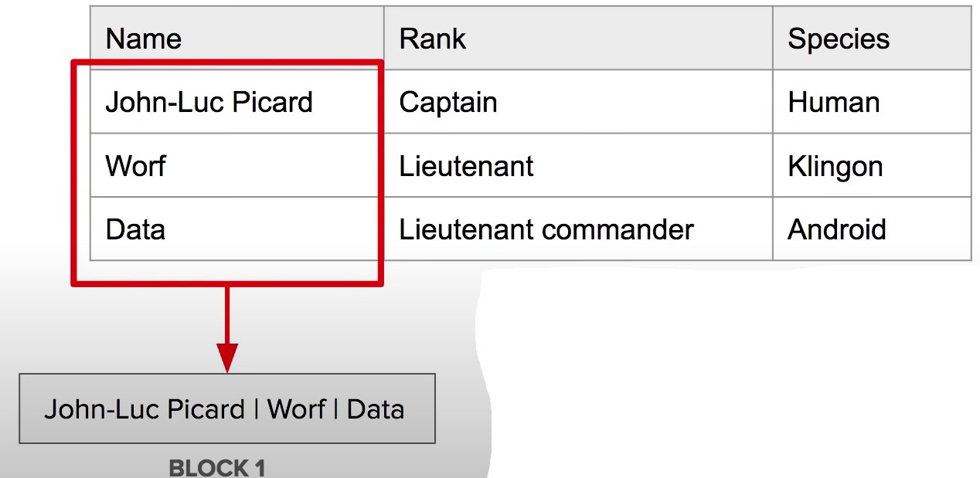The height and width of the screenshot is (478, 980).
Task: Click the Worf cell in the table
Action: 136,166
